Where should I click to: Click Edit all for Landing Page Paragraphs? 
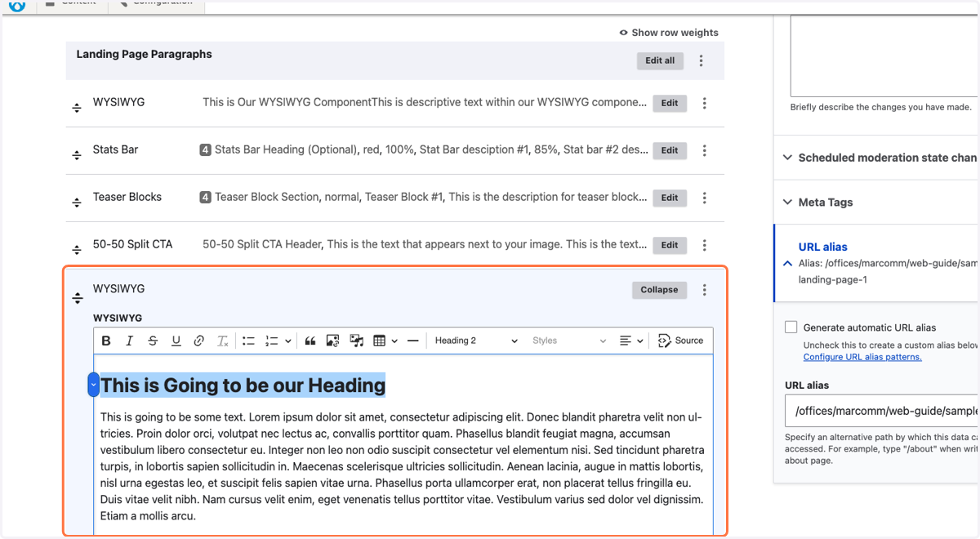660,60
